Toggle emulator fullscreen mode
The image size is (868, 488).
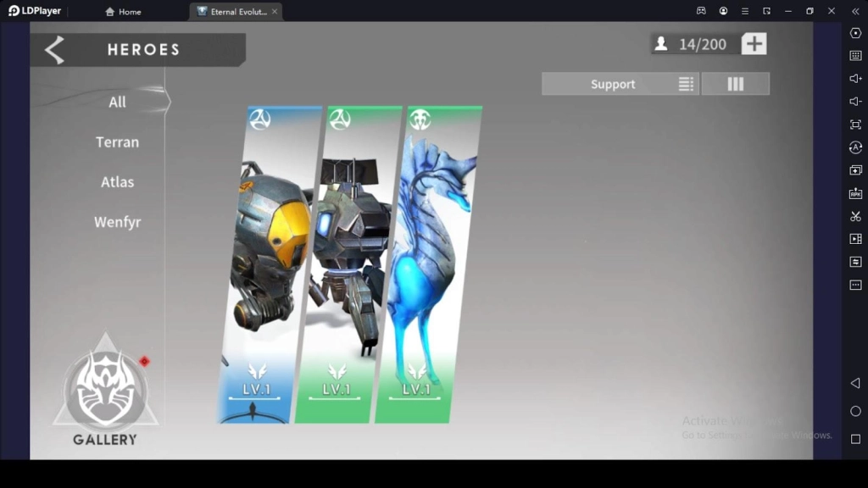(855, 125)
